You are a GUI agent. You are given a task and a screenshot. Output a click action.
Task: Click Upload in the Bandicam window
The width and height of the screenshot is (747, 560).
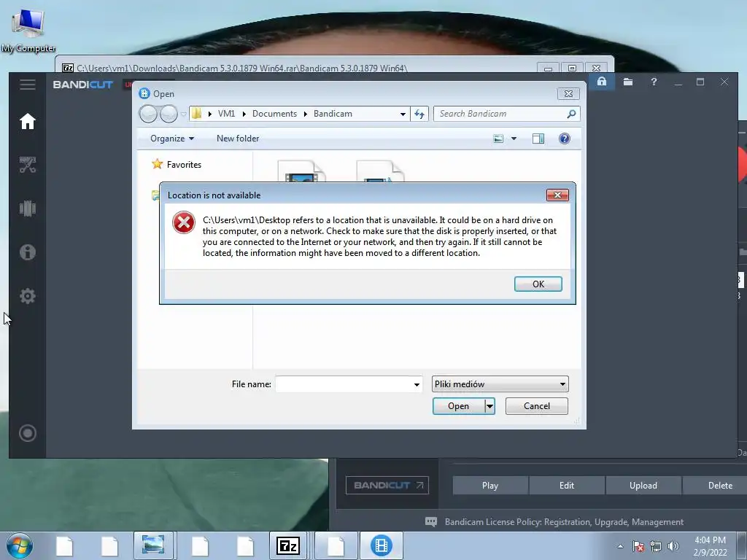tap(643, 485)
